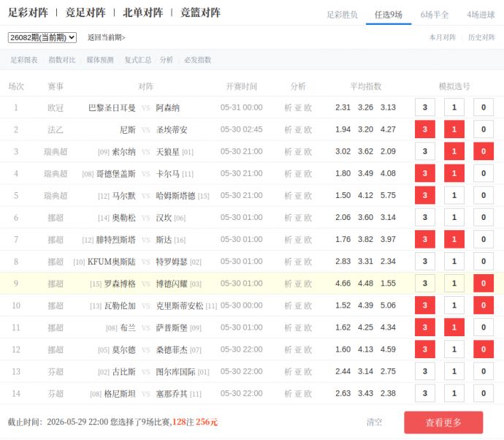Open 北单对阵 in the top navigation
This screenshot has width=504, height=440.
coord(143,13)
